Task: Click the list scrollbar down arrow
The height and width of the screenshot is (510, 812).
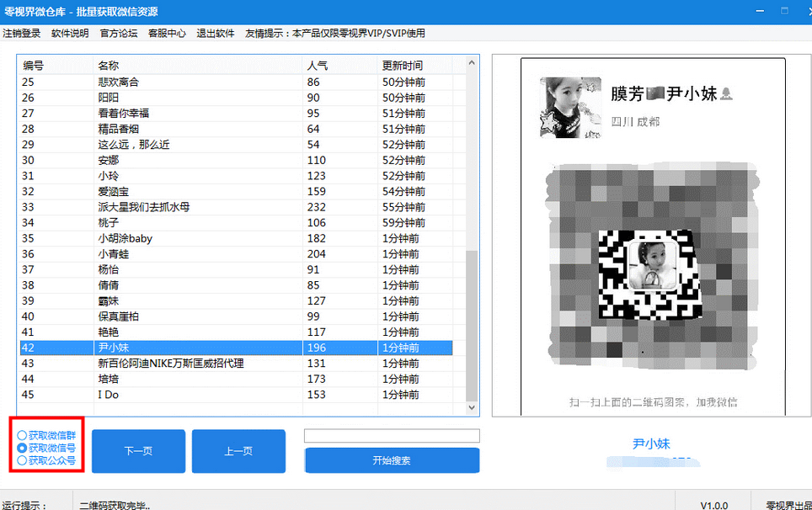Action: point(472,407)
